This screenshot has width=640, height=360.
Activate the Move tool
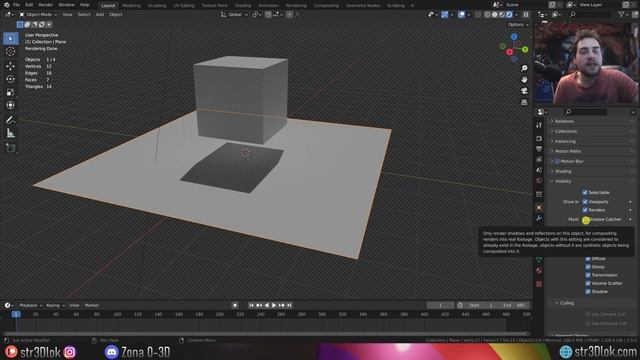point(11,66)
